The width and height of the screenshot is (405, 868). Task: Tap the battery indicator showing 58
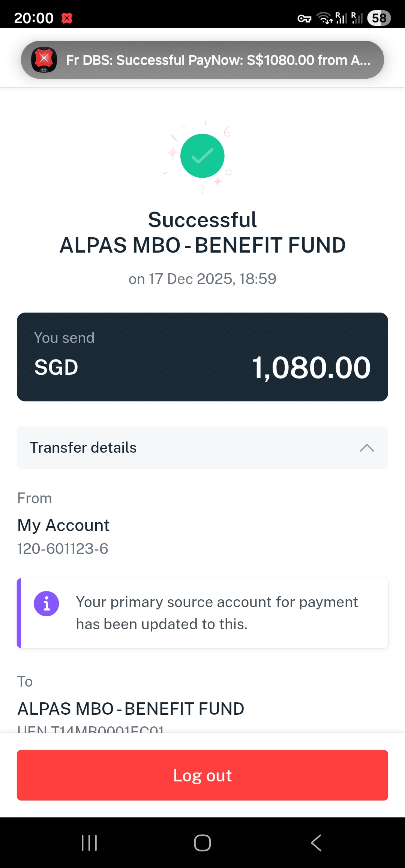[379, 18]
